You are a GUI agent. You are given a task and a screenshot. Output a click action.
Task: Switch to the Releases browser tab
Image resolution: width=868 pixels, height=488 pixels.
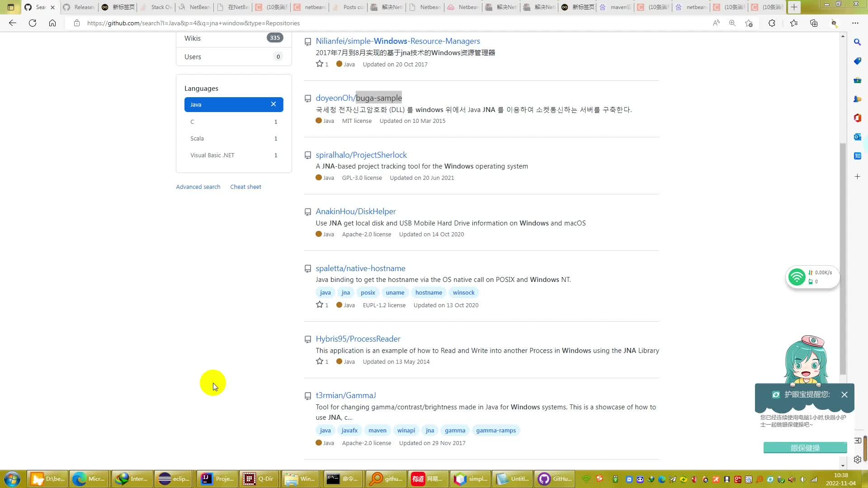pos(80,7)
